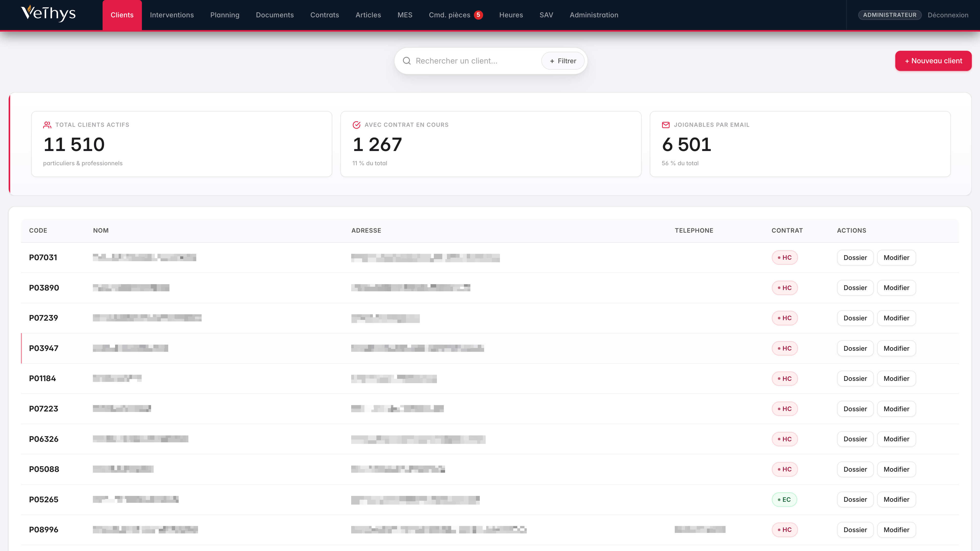
Task: Click the HC badge on row P06326
Action: point(785,439)
